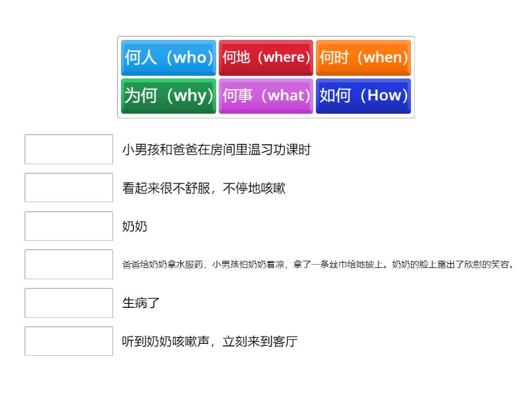532x399 pixels.
Task: Click the answer box next to 爸爸给奶奶拿水服药 sentence
Action: coord(68,264)
